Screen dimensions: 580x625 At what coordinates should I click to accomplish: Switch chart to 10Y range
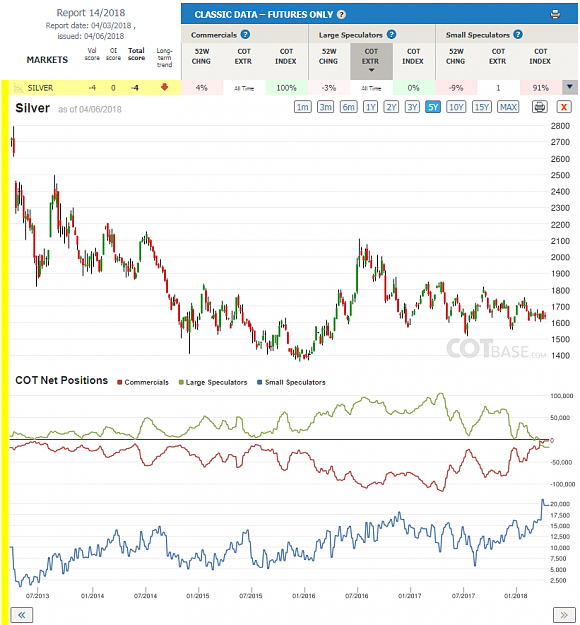pyautogui.click(x=456, y=107)
